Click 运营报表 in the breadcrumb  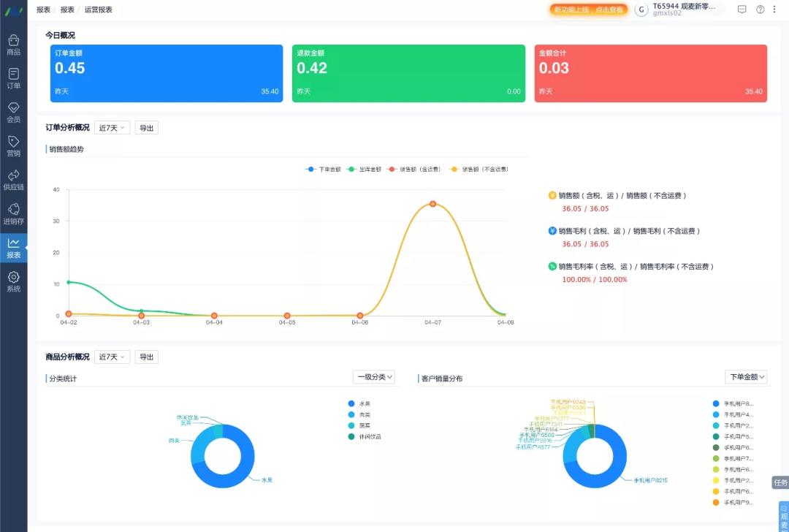click(98, 9)
